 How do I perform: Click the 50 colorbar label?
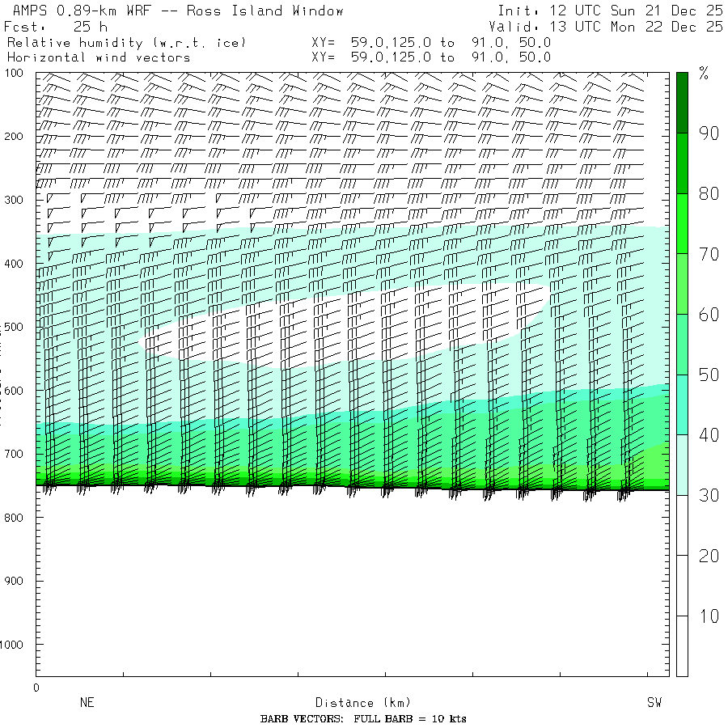click(x=709, y=375)
